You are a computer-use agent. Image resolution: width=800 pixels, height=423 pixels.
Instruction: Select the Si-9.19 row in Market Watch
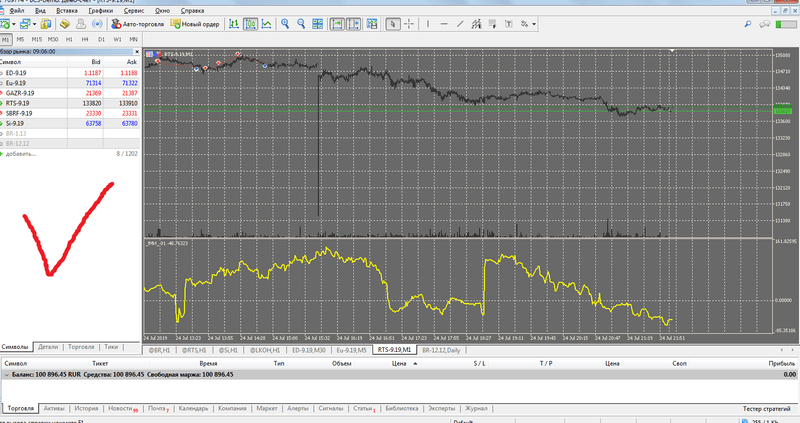coord(18,123)
